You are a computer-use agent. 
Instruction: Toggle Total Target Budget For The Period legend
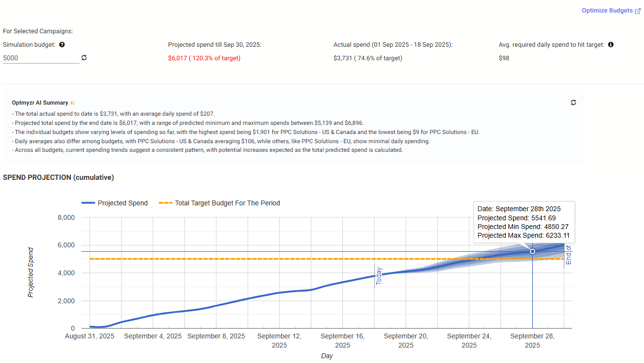point(227,203)
